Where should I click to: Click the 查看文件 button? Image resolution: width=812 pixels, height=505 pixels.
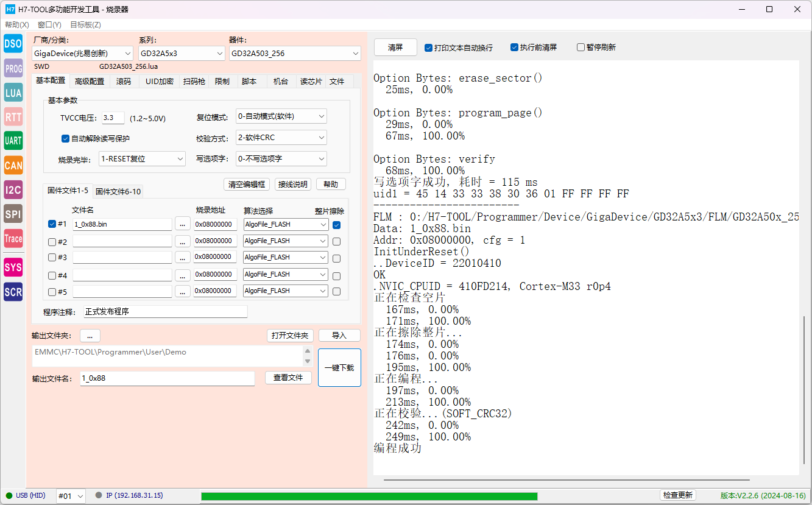(x=288, y=378)
